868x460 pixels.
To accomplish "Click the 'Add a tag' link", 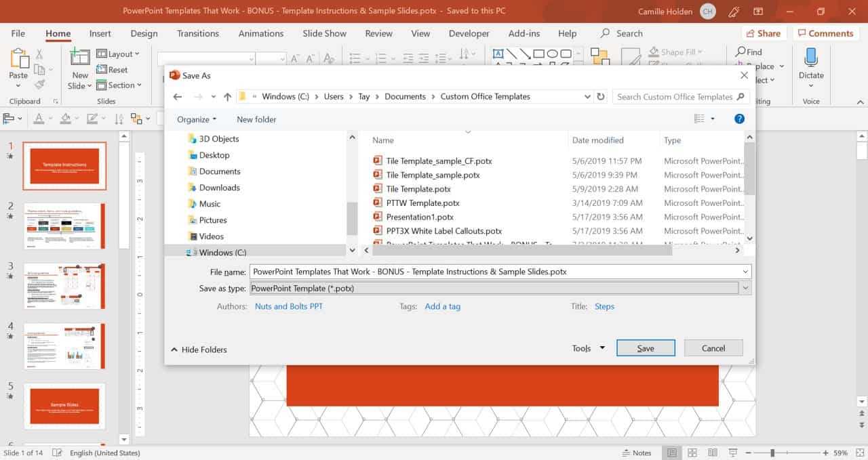I will click(x=442, y=306).
